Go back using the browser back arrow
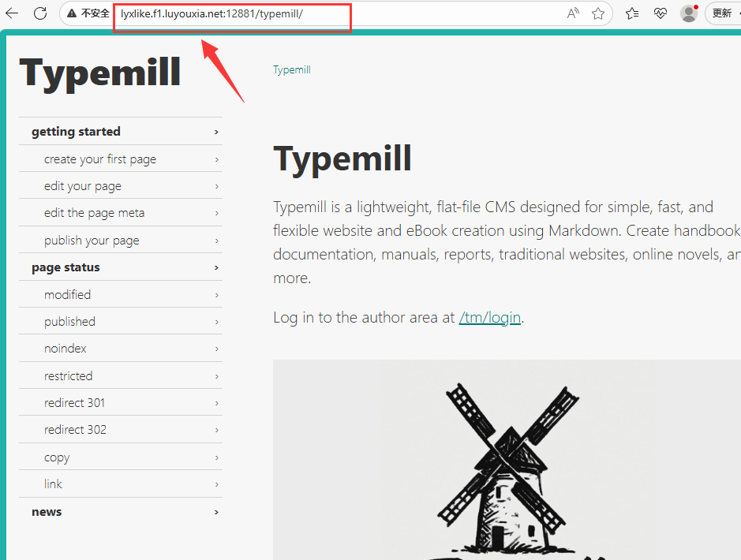Screen dimensions: 741x560 tap(11, 13)
